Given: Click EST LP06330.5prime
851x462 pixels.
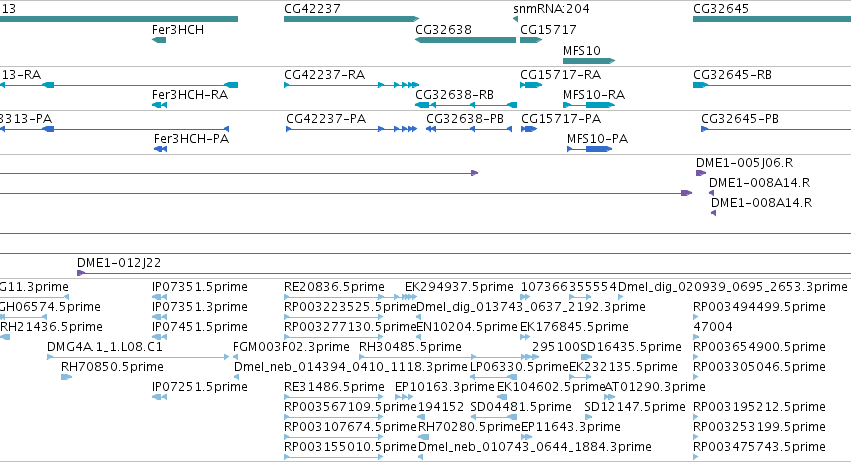Looking at the screenshot, I should [519, 367].
